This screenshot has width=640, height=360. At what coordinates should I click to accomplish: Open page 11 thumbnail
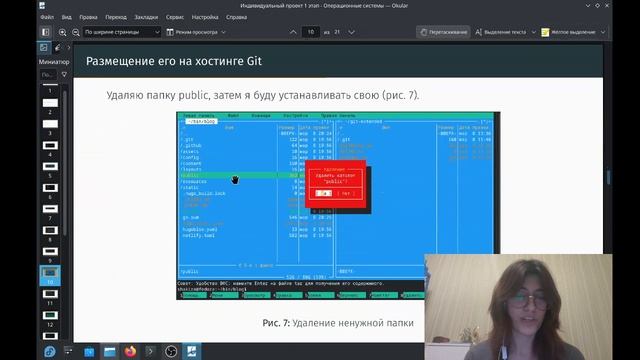pos(50,294)
